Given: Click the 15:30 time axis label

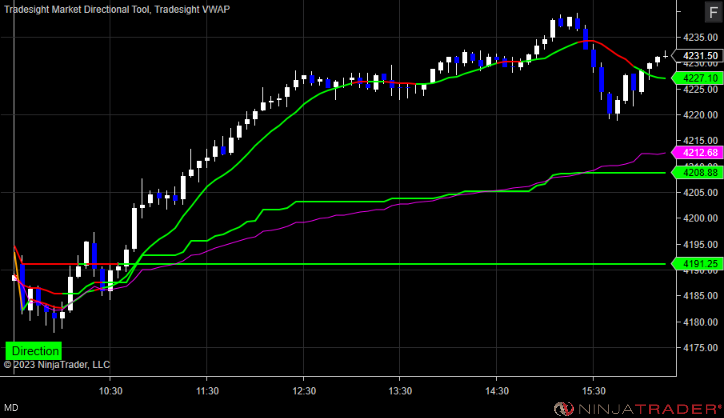Looking at the screenshot, I should (x=594, y=391).
